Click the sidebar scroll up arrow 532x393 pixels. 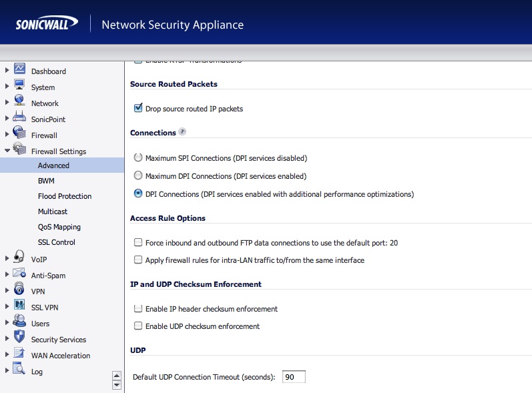click(x=117, y=376)
